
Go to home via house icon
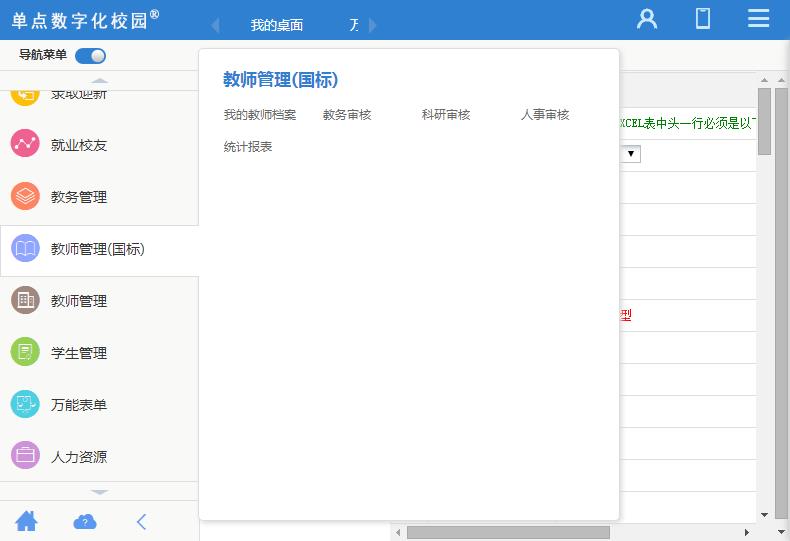(x=26, y=521)
